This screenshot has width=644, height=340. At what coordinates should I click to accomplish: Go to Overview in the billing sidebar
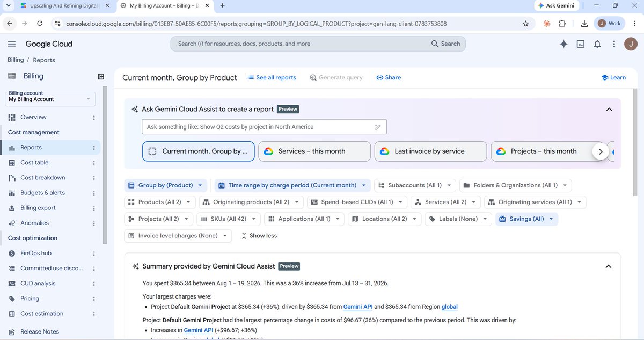33,118
